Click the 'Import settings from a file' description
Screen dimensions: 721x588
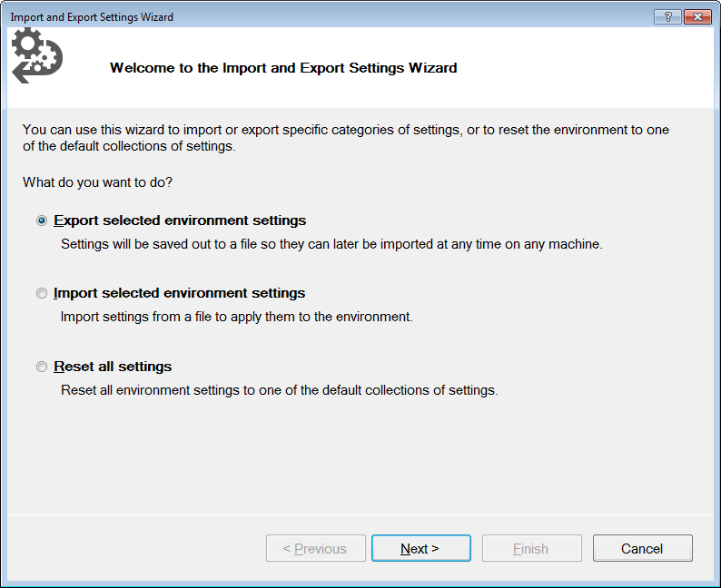pyautogui.click(x=236, y=317)
